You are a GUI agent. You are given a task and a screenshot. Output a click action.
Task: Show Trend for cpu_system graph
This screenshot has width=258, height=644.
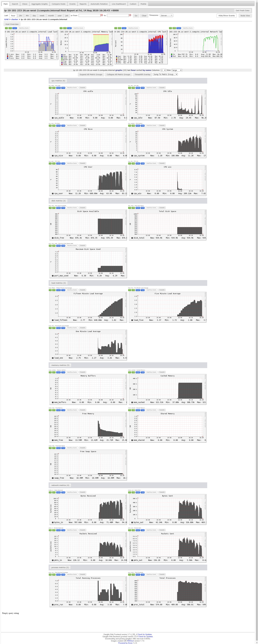pos(143,126)
